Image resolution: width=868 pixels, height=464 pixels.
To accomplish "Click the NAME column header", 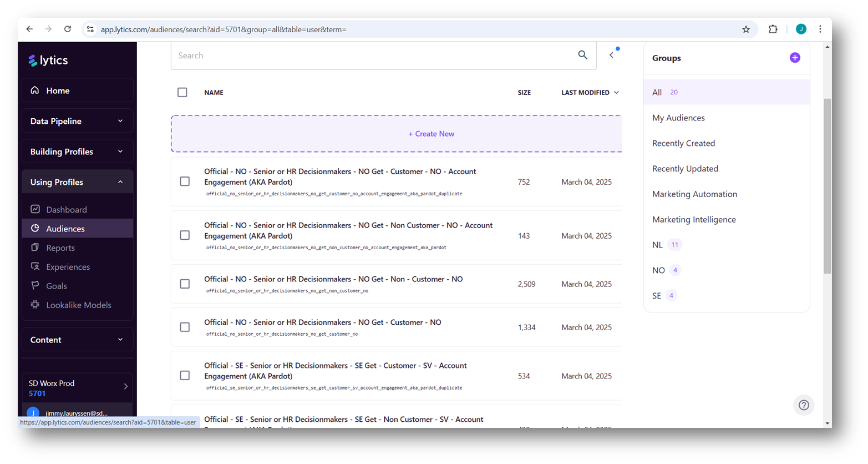I will click(214, 93).
